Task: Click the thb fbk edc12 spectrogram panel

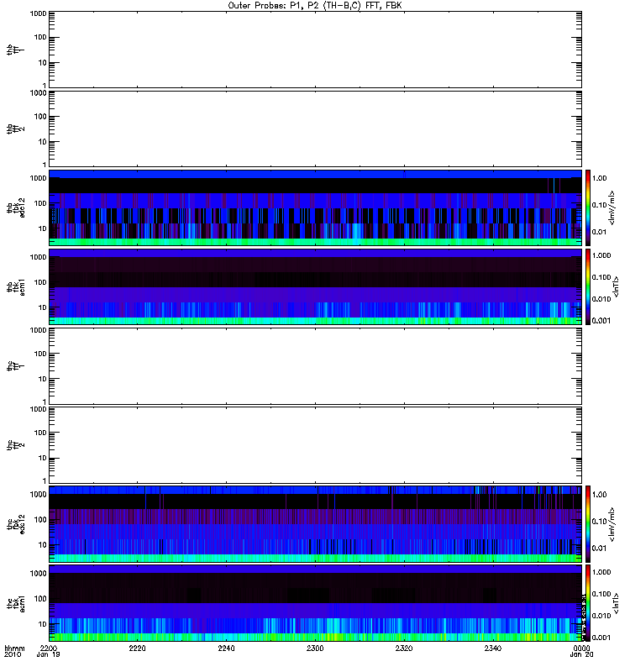Action: click(x=315, y=207)
